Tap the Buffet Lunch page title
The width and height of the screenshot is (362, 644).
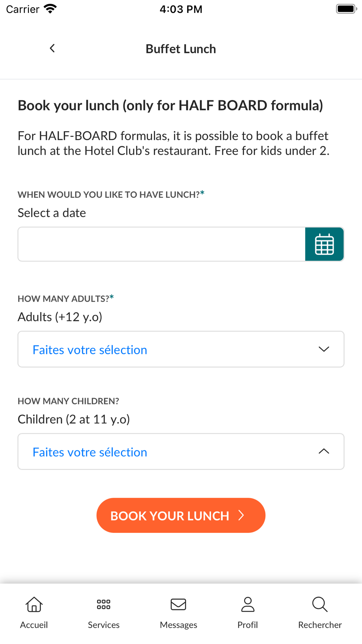pos(181,49)
